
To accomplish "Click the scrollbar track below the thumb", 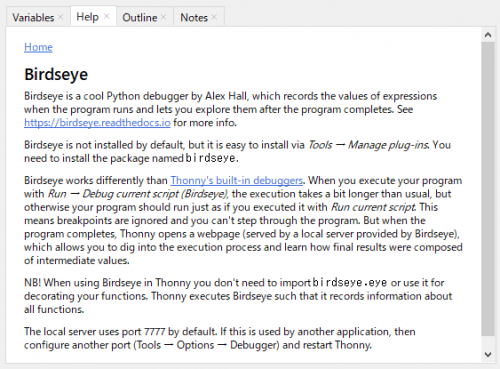I will (488, 342).
